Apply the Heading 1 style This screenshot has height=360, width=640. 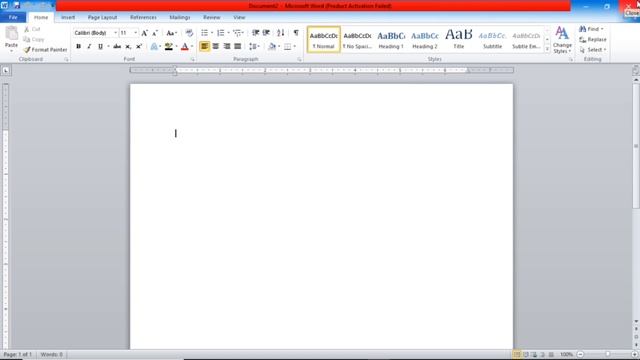click(391, 40)
